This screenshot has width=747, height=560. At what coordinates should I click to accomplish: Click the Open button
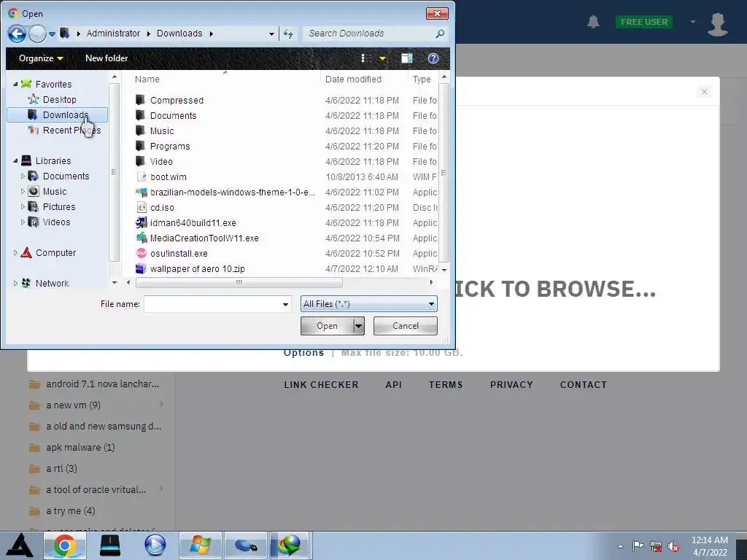(x=327, y=326)
